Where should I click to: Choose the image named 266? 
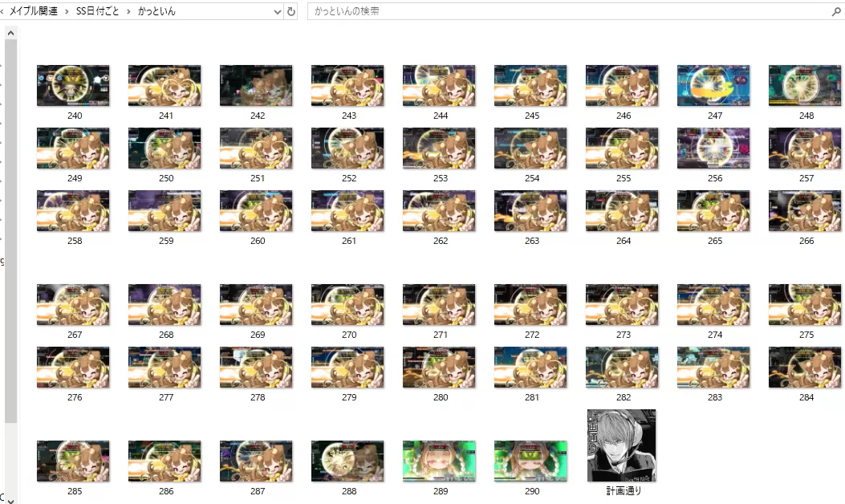click(805, 211)
